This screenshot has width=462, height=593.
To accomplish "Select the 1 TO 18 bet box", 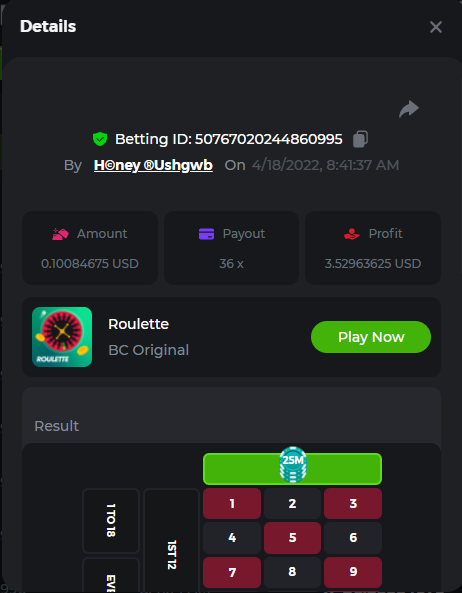I will 111,521.
